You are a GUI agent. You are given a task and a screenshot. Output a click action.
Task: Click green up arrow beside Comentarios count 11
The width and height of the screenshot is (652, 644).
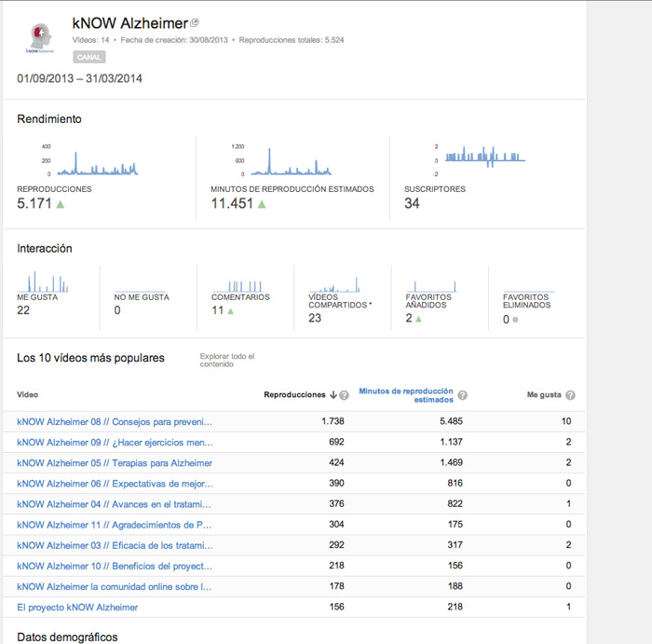pos(230,310)
